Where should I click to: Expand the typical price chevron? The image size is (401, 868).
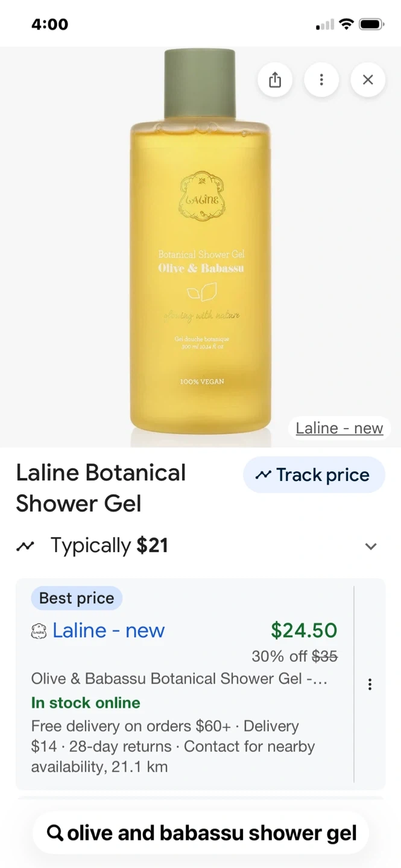pos(371,546)
